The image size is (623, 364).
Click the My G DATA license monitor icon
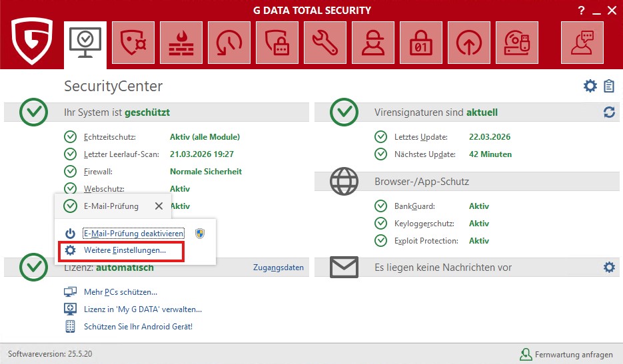(71, 309)
